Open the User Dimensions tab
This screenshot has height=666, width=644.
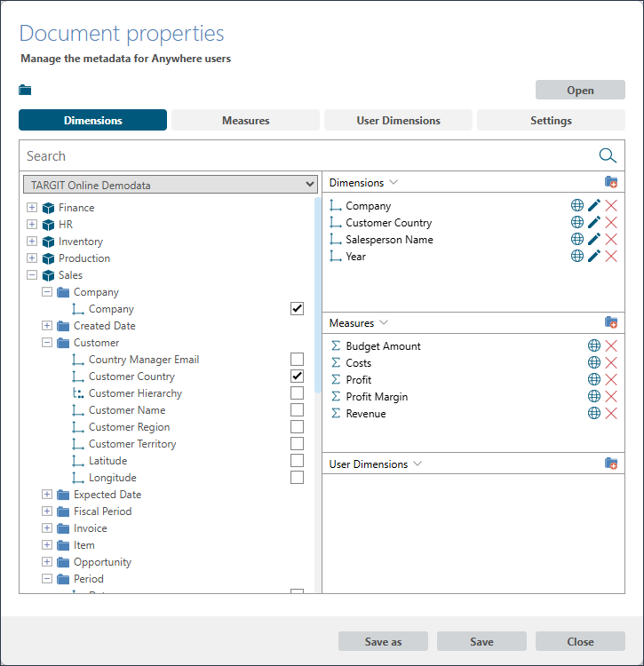coord(398,120)
